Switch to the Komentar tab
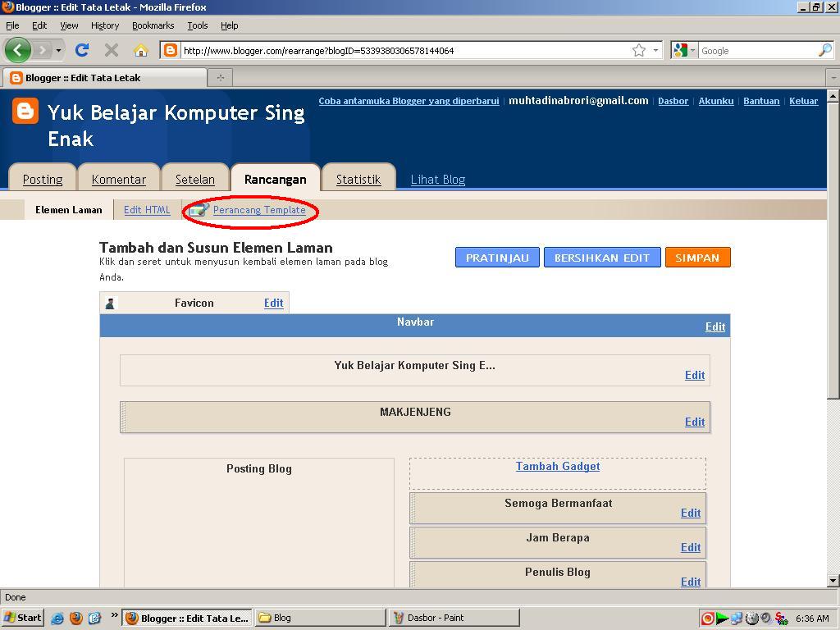840x630 pixels. pyautogui.click(x=118, y=179)
